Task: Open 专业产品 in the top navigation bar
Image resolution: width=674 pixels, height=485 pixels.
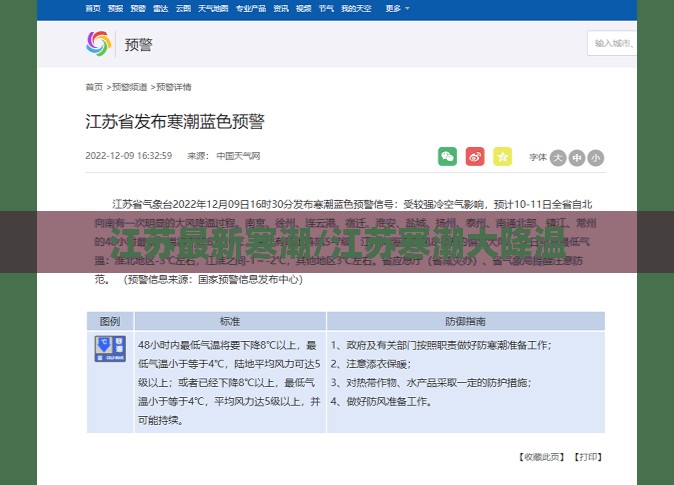Action: click(x=251, y=8)
